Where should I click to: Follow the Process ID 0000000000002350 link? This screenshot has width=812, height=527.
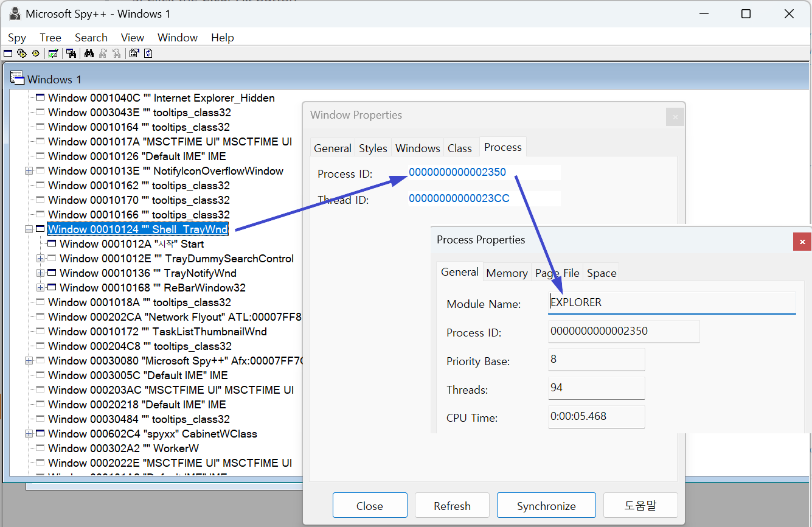(457, 172)
